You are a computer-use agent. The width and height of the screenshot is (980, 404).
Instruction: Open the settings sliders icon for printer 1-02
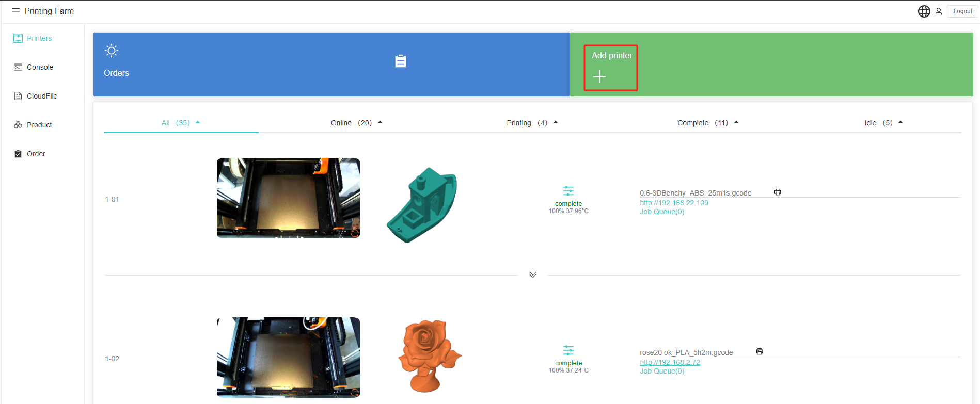coord(568,350)
